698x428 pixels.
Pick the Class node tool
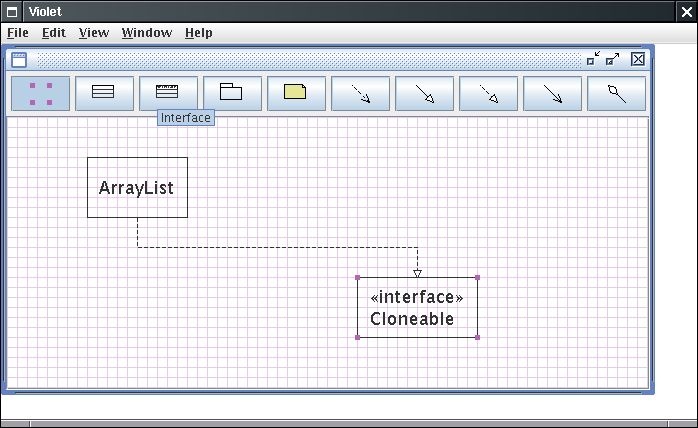[x=104, y=94]
